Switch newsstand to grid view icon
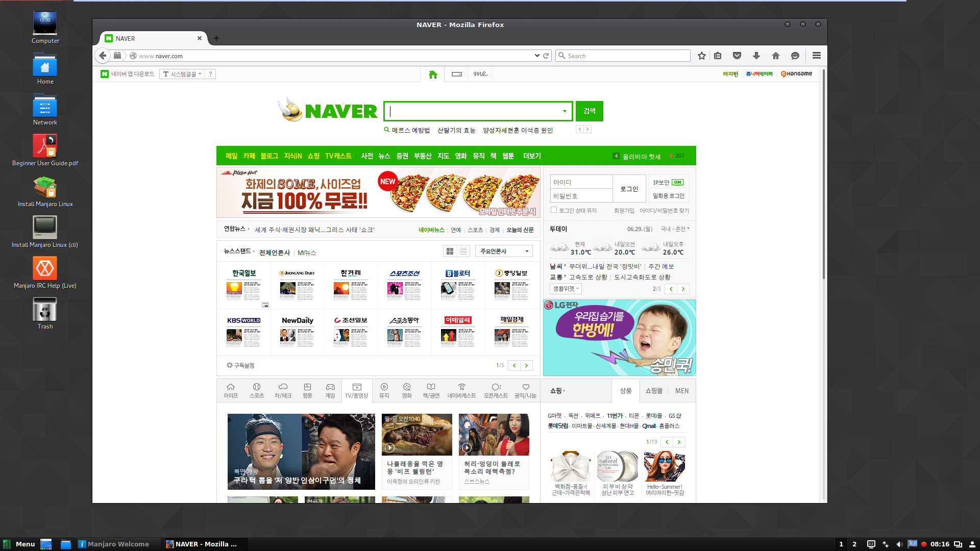Screen dimensions: 980x551 point(450,251)
